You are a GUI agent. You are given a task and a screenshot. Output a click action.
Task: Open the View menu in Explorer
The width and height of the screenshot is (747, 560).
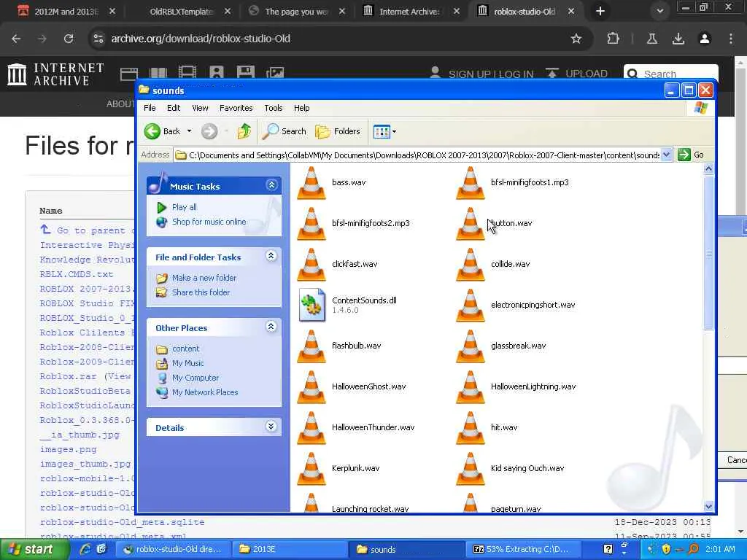point(200,108)
